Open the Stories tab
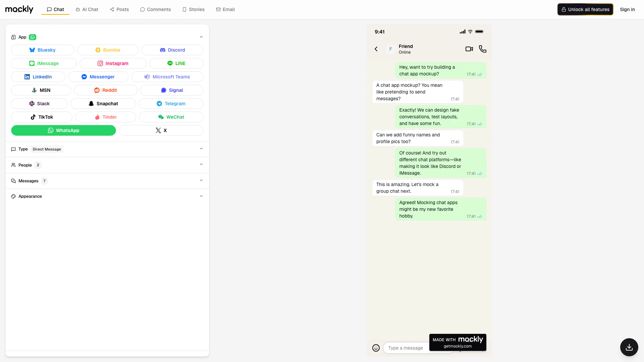Image resolution: width=644 pixels, height=362 pixels. tap(193, 9)
